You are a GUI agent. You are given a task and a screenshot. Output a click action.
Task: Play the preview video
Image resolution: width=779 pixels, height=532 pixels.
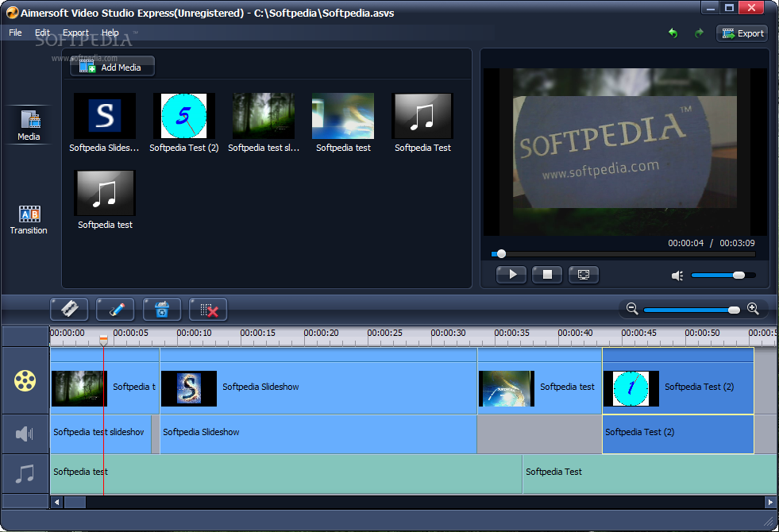pyautogui.click(x=511, y=274)
